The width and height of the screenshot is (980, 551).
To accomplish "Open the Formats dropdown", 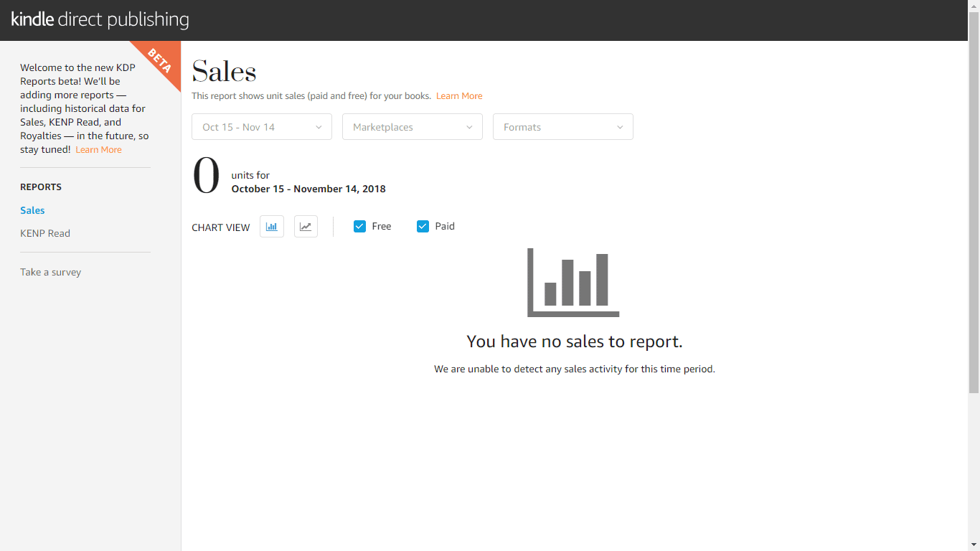I will tap(563, 127).
